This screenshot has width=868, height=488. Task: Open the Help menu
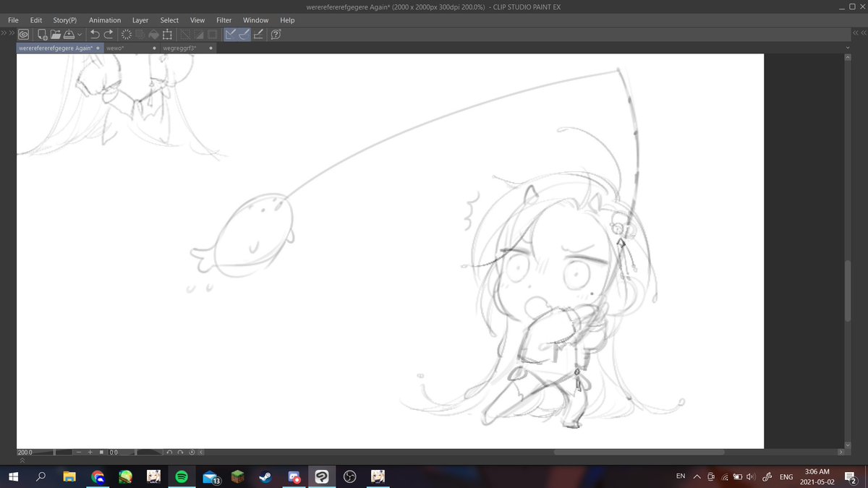287,20
